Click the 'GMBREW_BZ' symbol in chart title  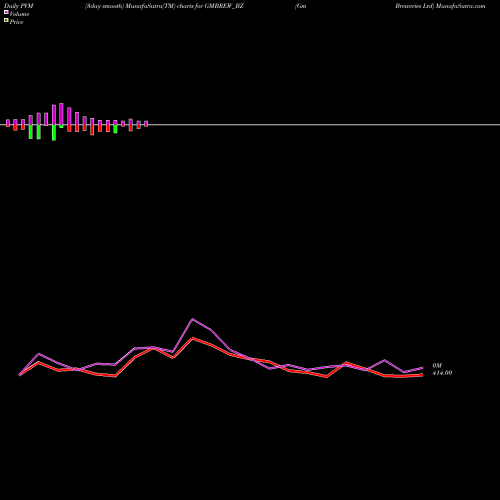point(224,6)
